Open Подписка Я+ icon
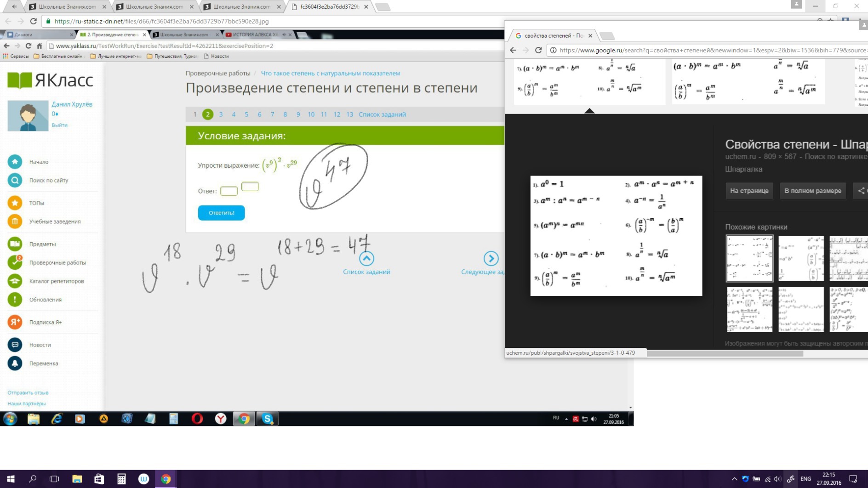Screen dimensions: 868x488 click(15, 322)
